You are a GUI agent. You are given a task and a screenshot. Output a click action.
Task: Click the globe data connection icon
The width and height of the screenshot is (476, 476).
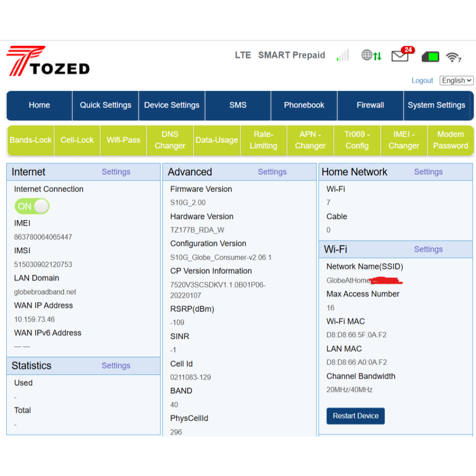tap(371, 56)
